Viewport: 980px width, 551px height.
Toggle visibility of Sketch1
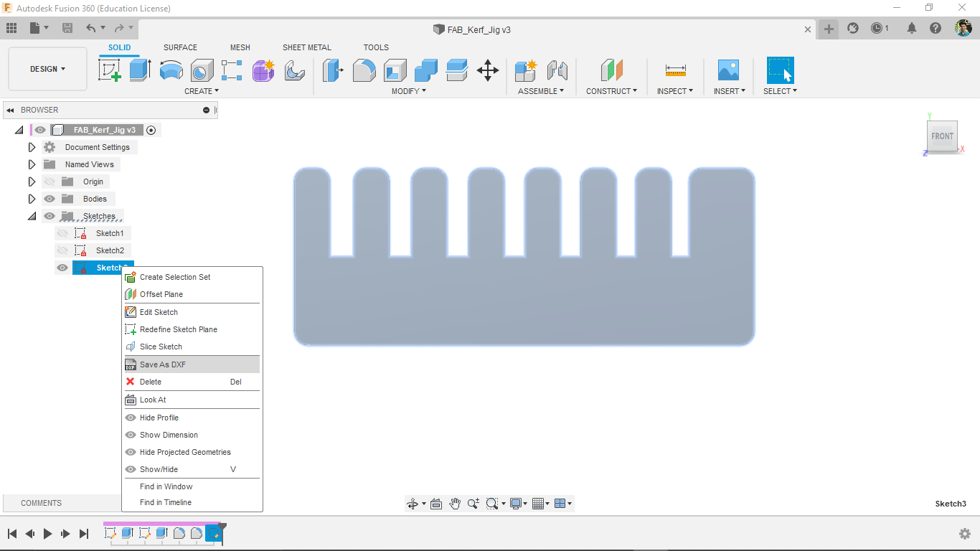62,233
